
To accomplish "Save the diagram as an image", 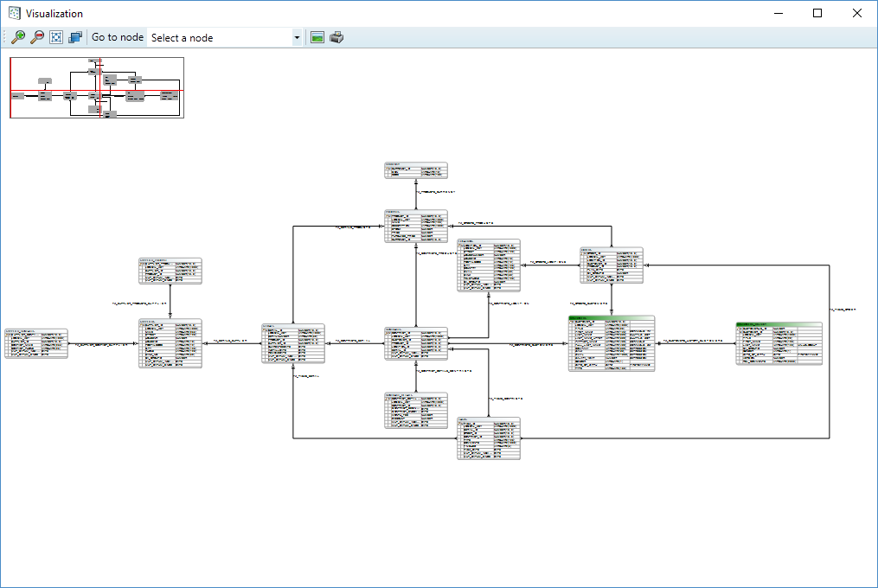I will [x=317, y=37].
